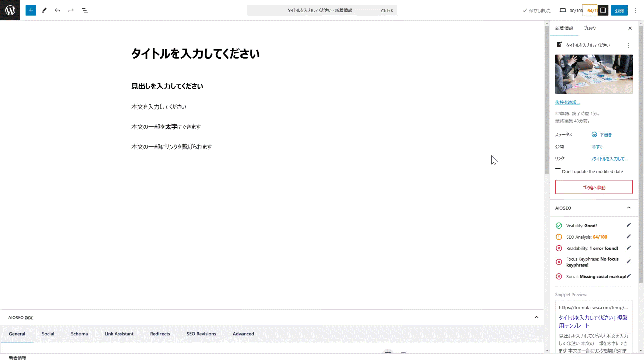
Task: Open the command palette title bar
Action: [322, 10]
